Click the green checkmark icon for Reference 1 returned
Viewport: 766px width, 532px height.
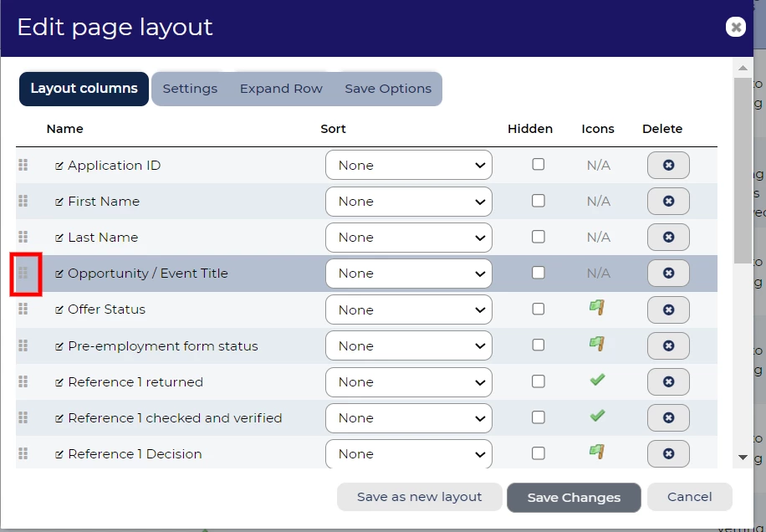click(x=597, y=381)
